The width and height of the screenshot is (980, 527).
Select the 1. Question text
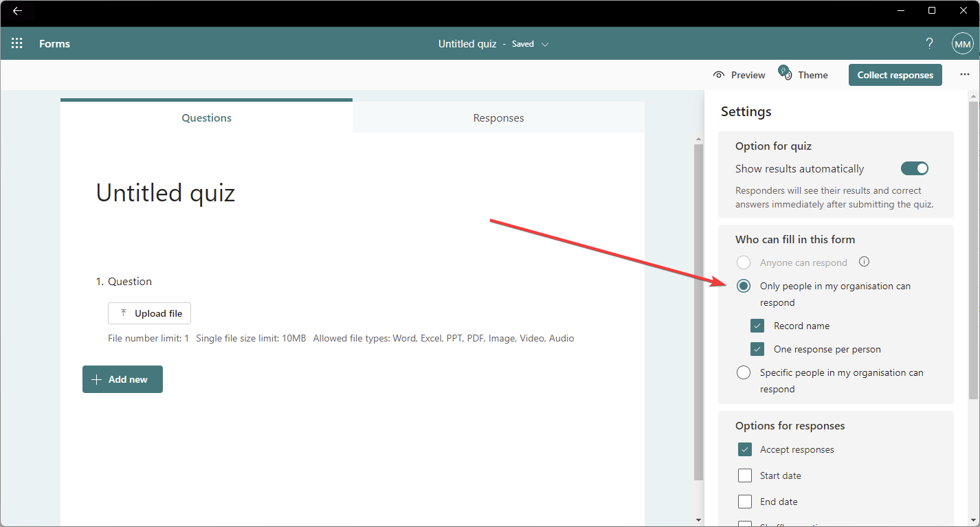coord(124,281)
